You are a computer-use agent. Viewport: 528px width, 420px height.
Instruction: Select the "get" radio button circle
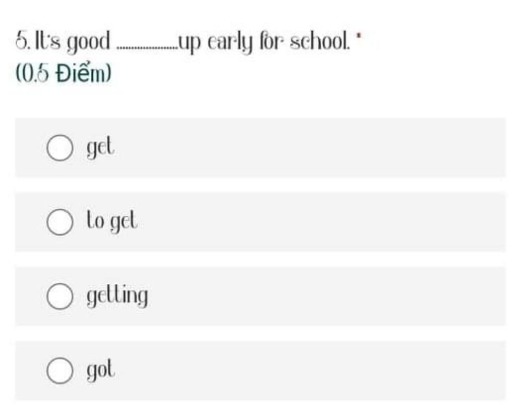(x=60, y=148)
